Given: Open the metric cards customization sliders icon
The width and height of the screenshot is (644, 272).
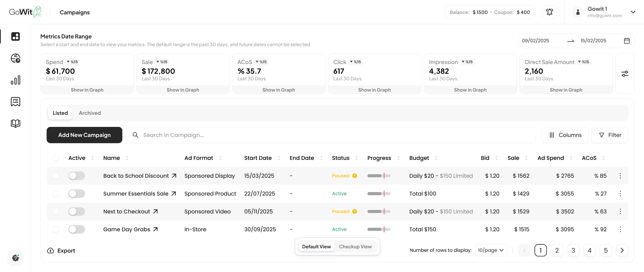Looking at the screenshot, I should 625,73.
